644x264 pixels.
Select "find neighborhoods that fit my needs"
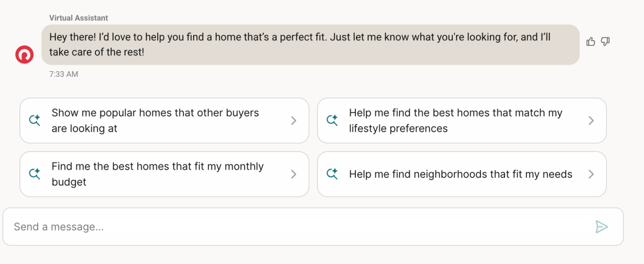[460, 174]
